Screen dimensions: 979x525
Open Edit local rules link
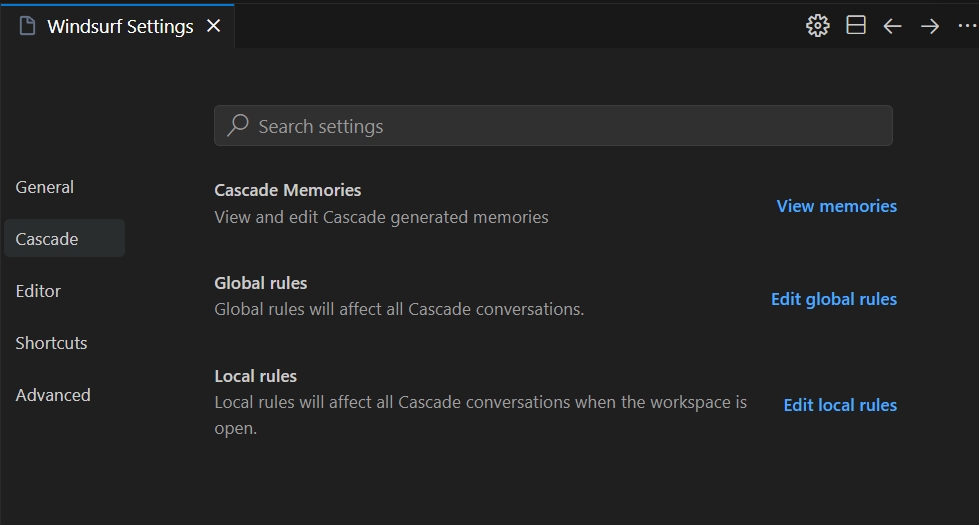(840, 405)
